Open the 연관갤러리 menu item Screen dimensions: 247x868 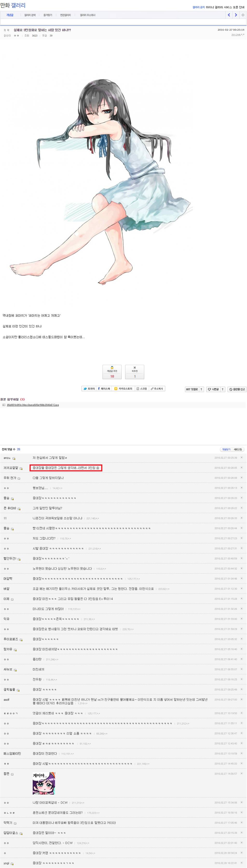coord(65,15)
